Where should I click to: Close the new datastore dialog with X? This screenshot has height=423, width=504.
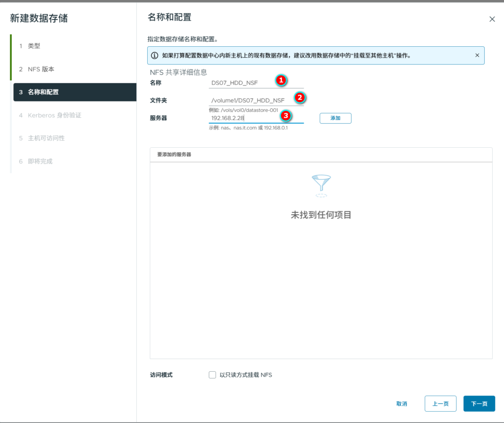tap(492, 19)
